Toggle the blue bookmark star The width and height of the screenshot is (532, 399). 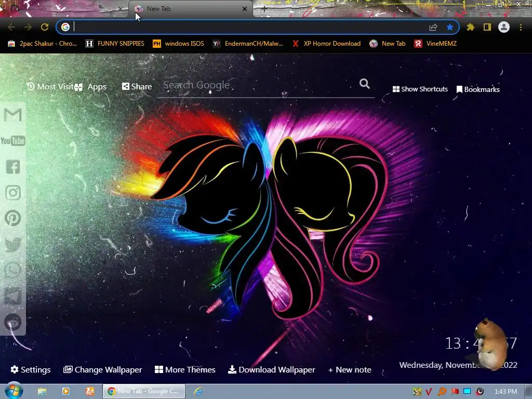[450, 27]
